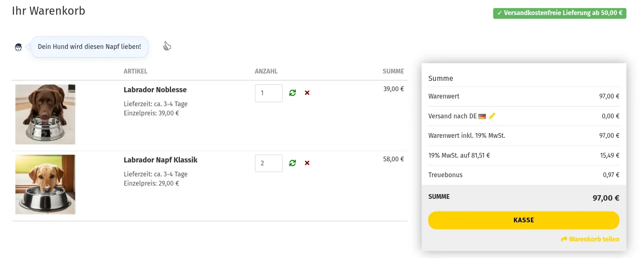Open the Labrador Napf Klassik product image
The image size is (644, 258).
46,184
